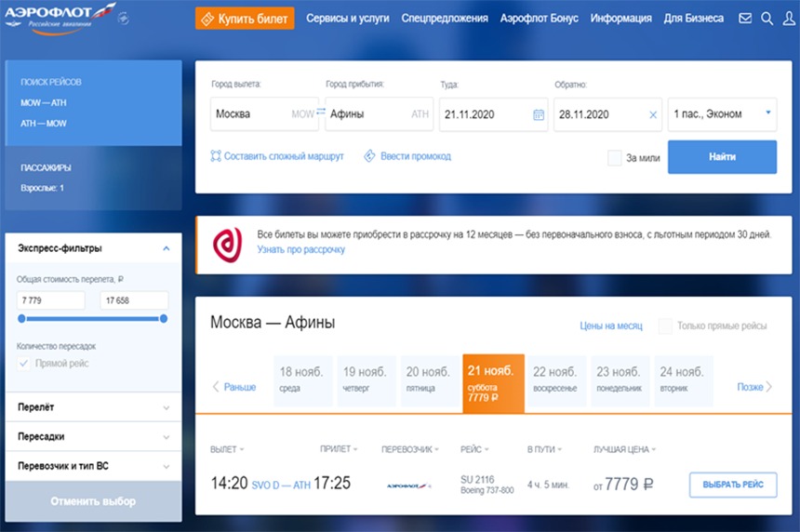Click Составить сложный маршрут link
800x532 pixels.
[x=277, y=156]
